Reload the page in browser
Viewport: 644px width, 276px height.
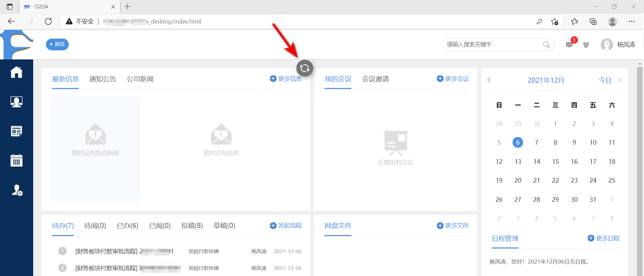point(48,21)
